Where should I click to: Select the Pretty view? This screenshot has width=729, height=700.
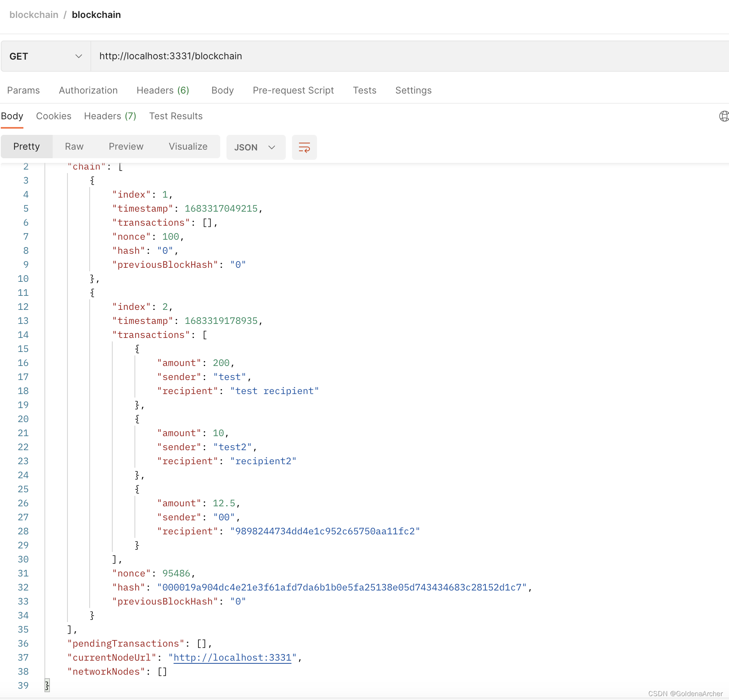coord(27,147)
